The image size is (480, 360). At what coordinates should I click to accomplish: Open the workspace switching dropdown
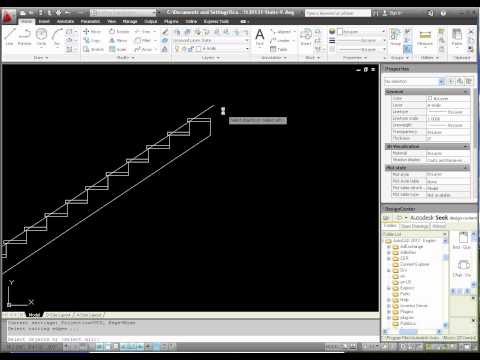click(123, 13)
